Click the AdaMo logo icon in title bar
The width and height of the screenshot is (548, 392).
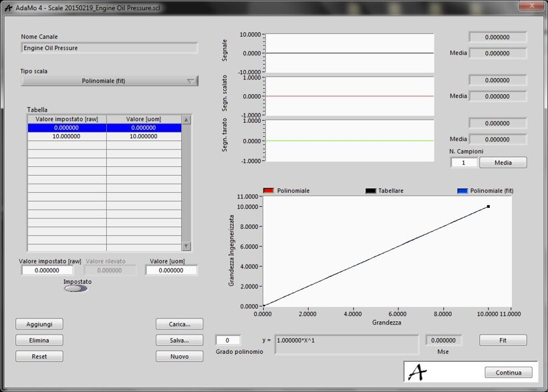point(9,7)
